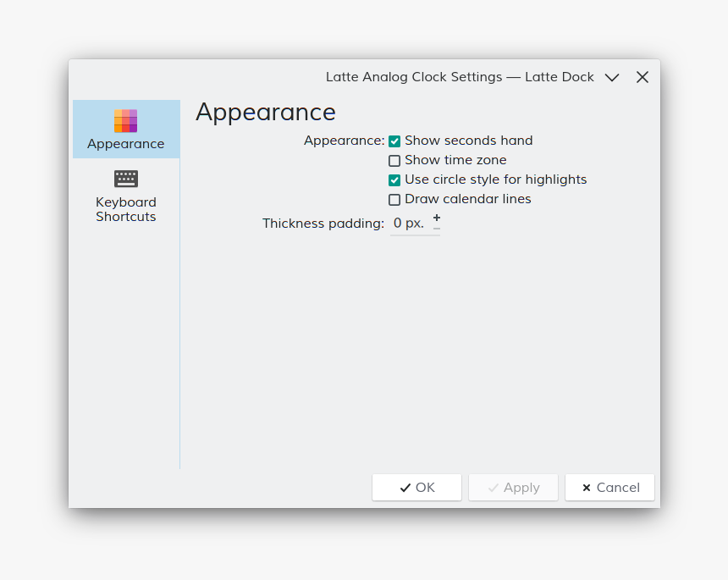Screen dimensions: 728x580
Task: Minimize dialog using title bar chevron
Action: pos(612,78)
